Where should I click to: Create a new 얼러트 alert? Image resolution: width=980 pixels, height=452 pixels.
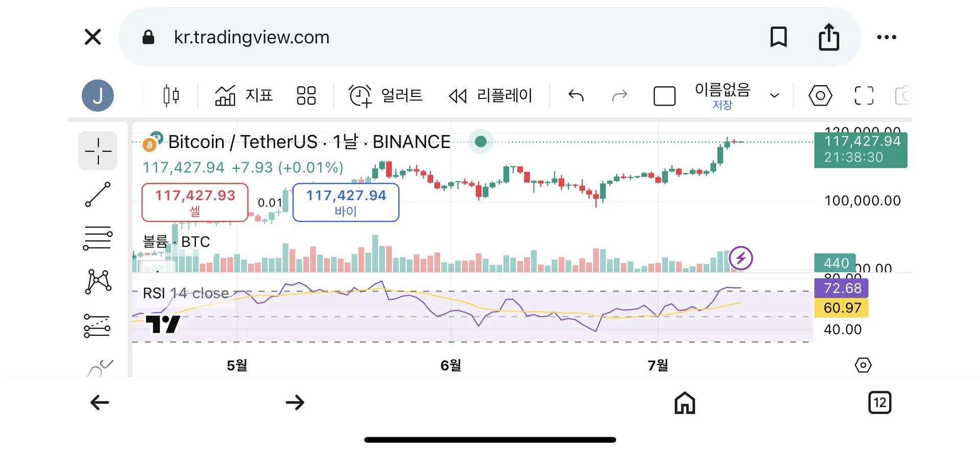click(x=386, y=95)
